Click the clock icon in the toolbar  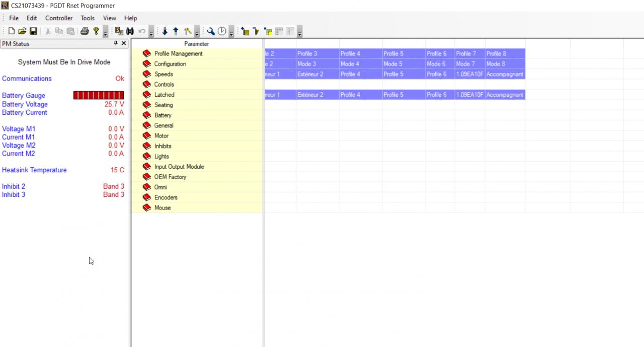[222, 31]
